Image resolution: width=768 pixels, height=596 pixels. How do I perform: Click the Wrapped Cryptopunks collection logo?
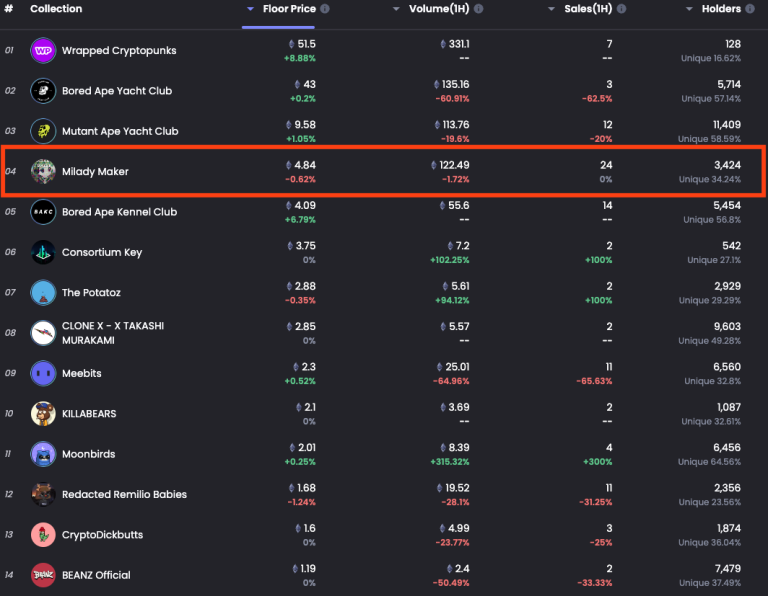point(43,51)
